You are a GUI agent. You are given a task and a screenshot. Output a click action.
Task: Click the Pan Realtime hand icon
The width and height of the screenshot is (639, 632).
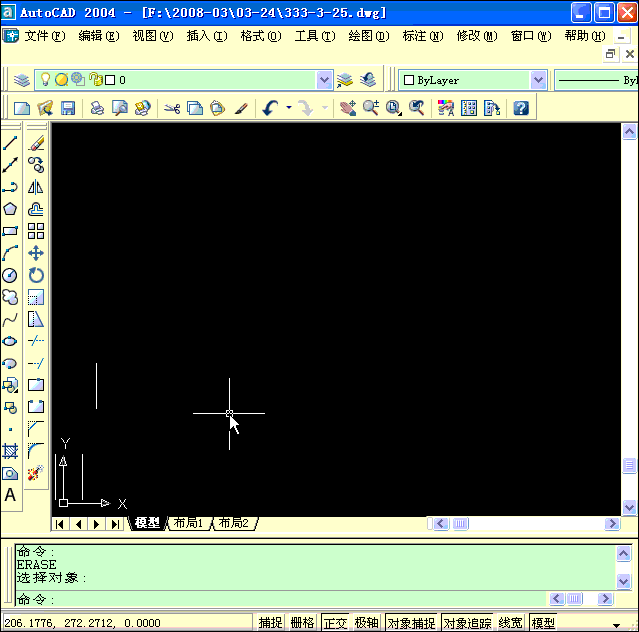click(x=348, y=108)
